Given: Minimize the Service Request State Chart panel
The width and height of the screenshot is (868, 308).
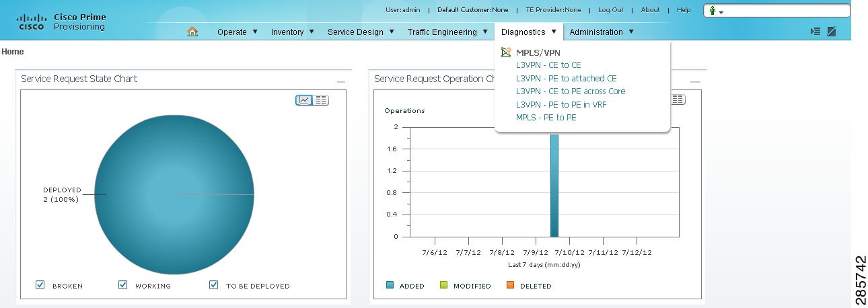Looking at the screenshot, I should pyautogui.click(x=341, y=81).
